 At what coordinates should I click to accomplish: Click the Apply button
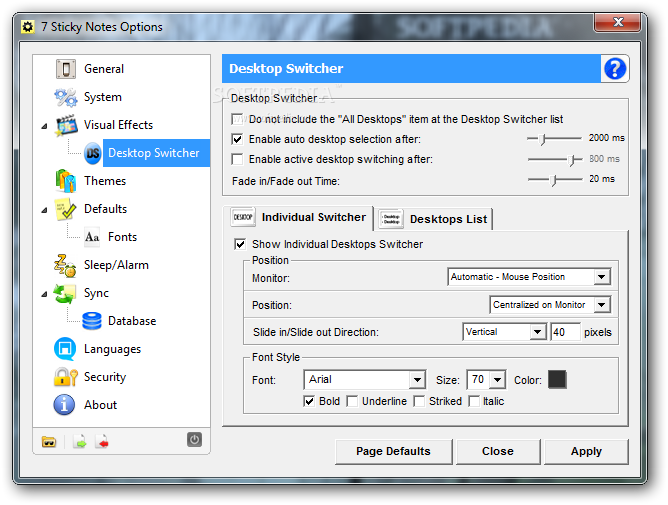(586, 451)
